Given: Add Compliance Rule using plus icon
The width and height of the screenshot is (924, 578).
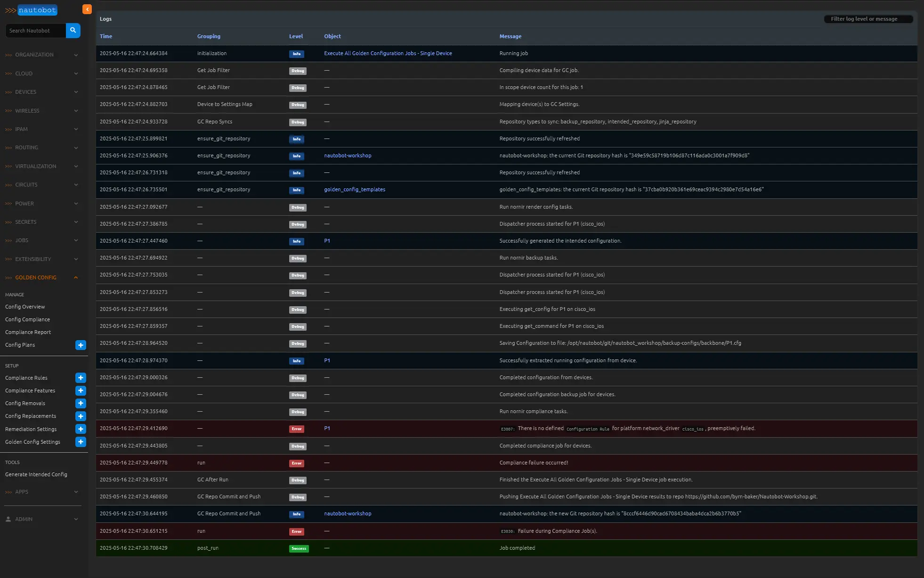Looking at the screenshot, I should click(x=81, y=378).
